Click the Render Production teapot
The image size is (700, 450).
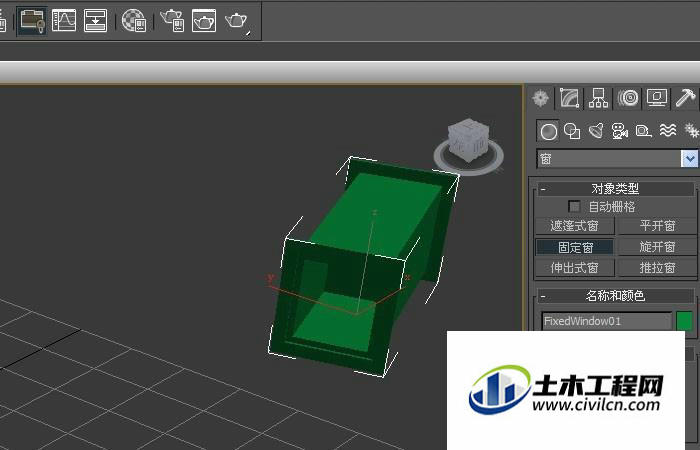click(x=237, y=21)
